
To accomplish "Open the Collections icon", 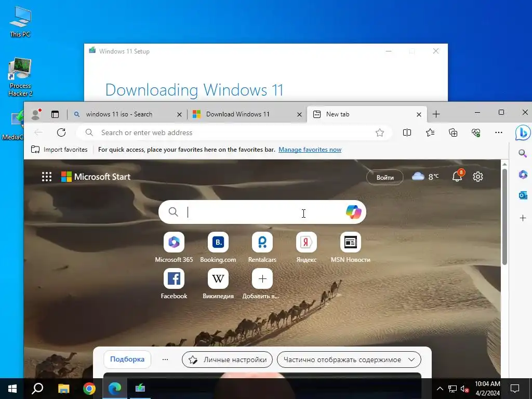I will coord(453,132).
